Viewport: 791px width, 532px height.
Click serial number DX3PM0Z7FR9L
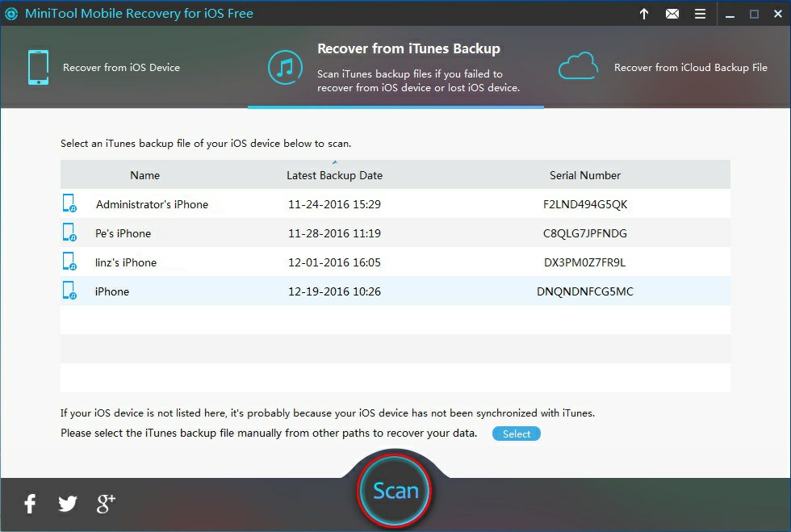coord(584,262)
